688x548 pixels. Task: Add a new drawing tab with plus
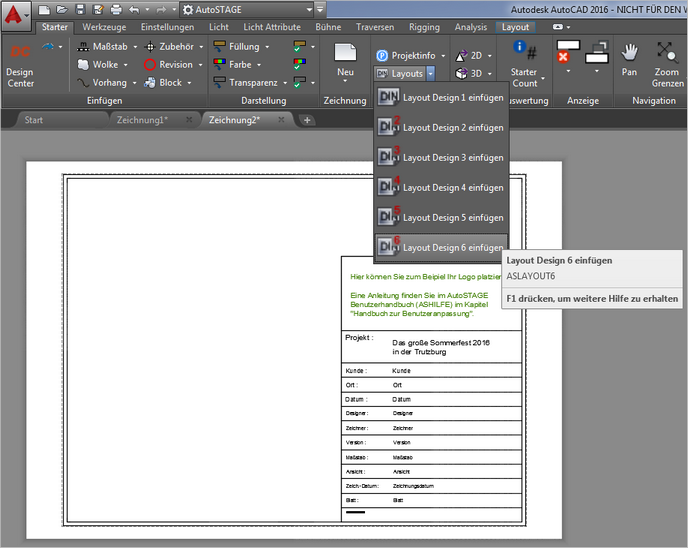tap(307, 120)
